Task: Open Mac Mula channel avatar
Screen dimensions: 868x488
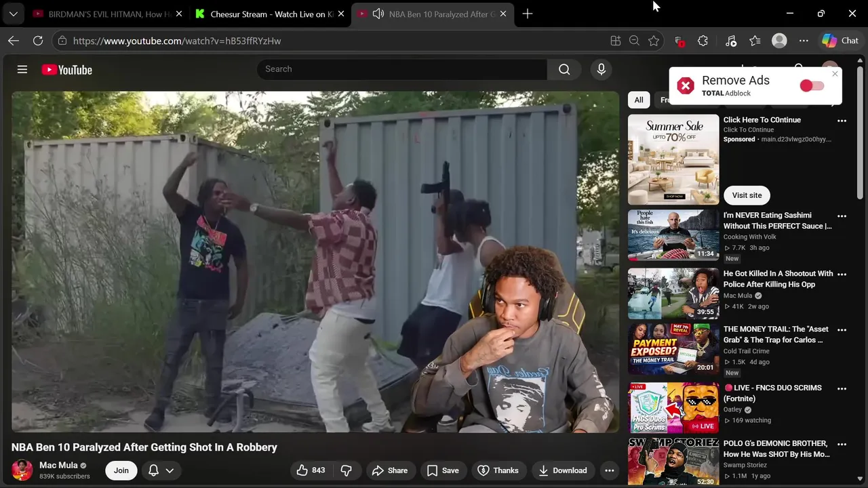Action: tap(22, 470)
